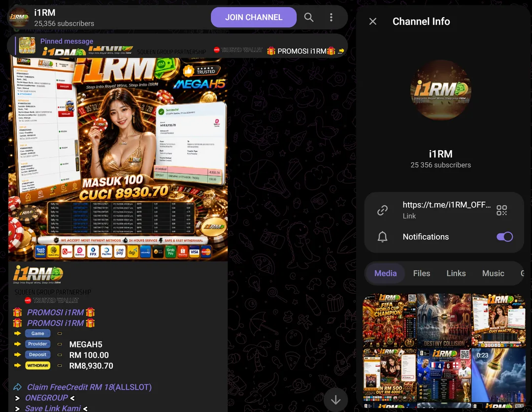
Task: Click the TRUSTED WALLET text in the post
Action: coord(55,300)
